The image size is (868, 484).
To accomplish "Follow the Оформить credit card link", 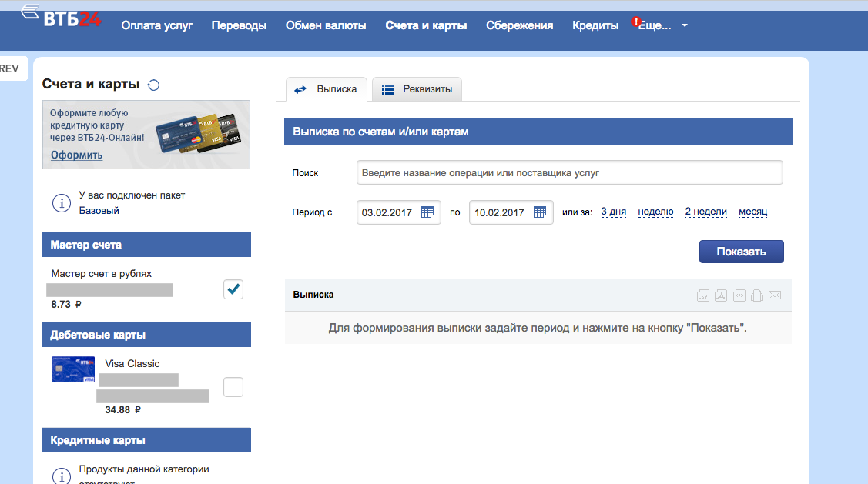I will (x=76, y=155).
